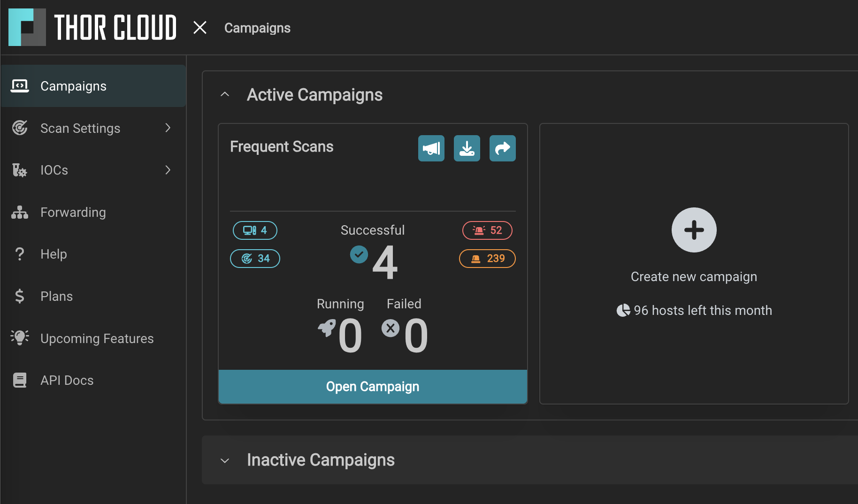Expand the Inactive Campaigns section
This screenshot has width=858, height=504.
[x=225, y=460]
